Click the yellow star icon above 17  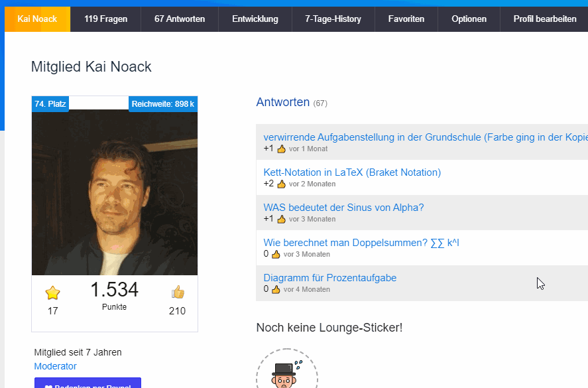pyautogui.click(x=52, y=292)
